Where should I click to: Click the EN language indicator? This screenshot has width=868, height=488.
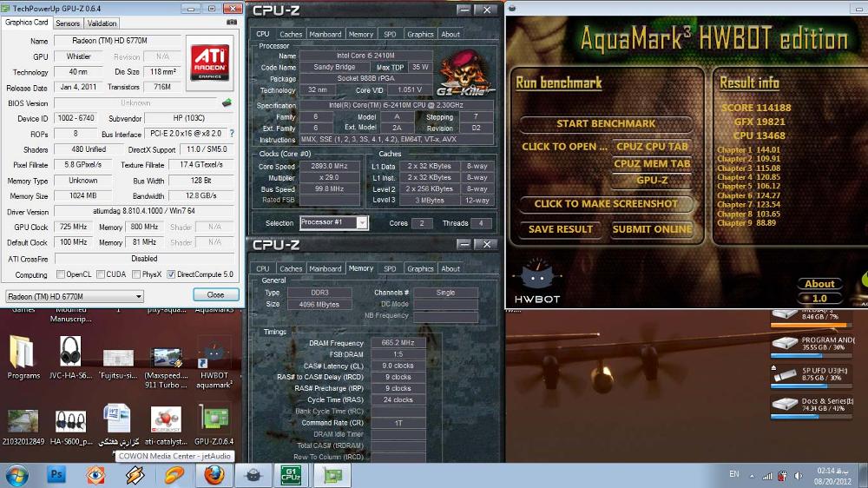point(734,474)
